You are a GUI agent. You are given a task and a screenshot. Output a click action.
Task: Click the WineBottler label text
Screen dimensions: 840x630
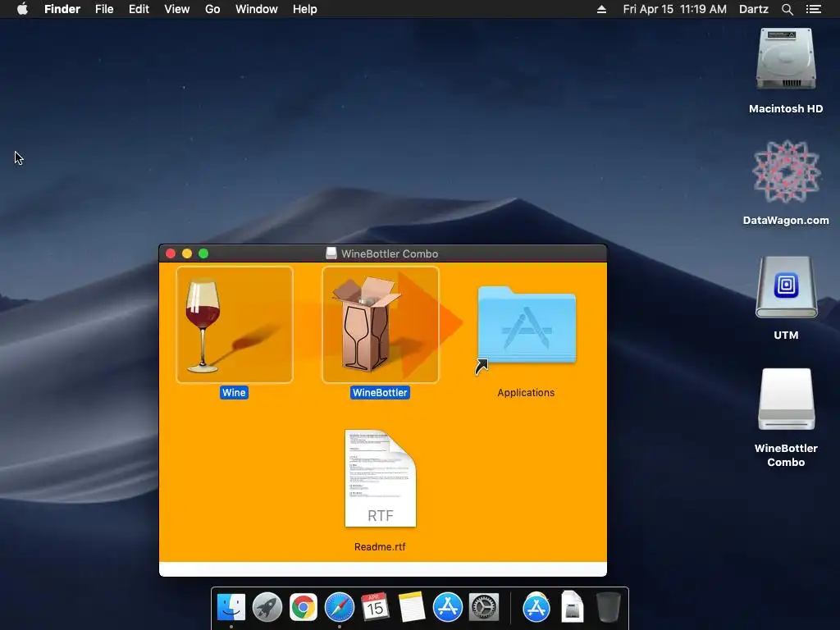coord(381,393)
